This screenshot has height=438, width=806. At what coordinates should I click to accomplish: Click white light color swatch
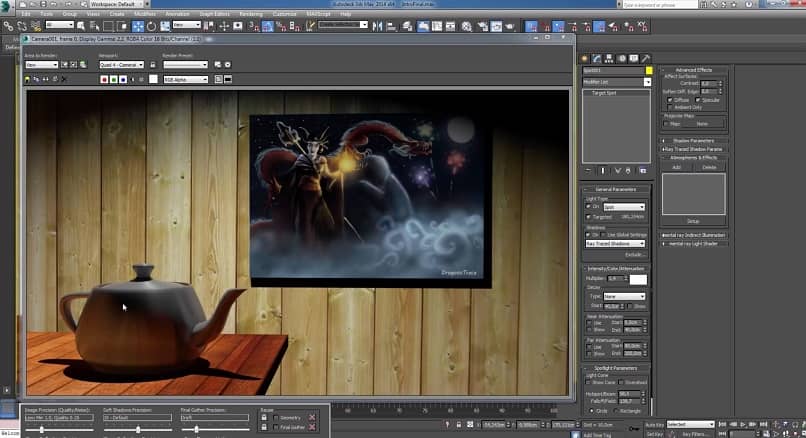638,279
